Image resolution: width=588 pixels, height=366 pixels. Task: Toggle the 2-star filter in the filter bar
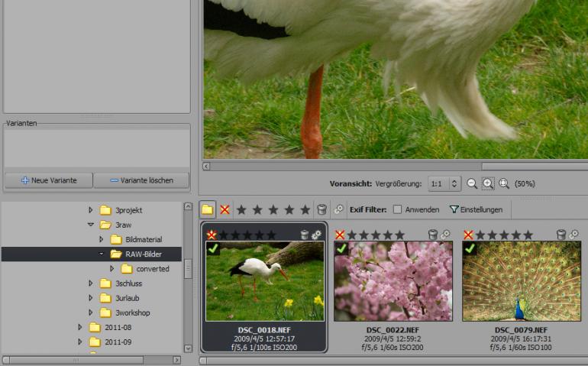[257, 209]
